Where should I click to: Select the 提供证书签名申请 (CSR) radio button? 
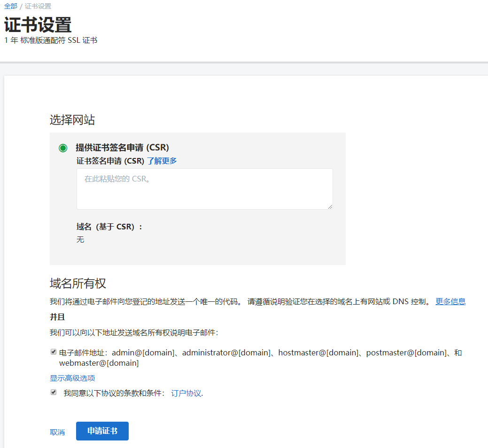tap(63, 148)
